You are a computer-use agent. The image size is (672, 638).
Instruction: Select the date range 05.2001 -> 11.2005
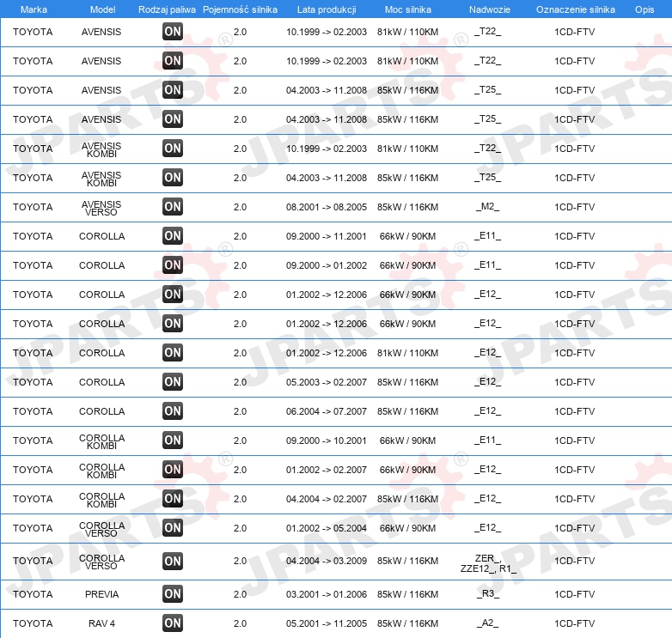coord(327,623)
